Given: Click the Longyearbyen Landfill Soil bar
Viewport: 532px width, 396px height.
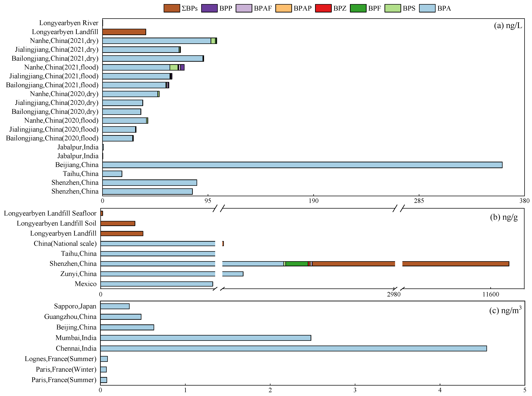Looking at the screenshot, I should pos(118,223).
